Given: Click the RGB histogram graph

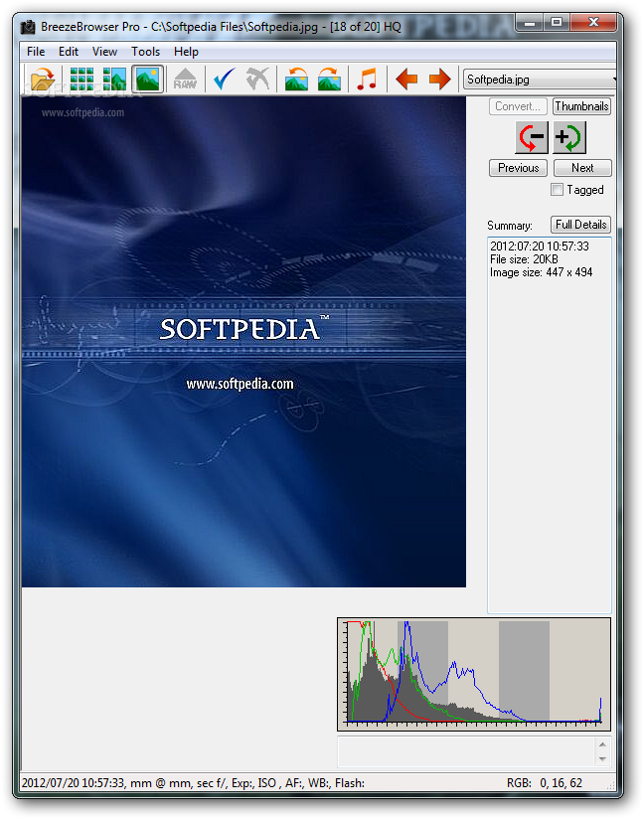Looking at the screenshot, I should (474, 674).
